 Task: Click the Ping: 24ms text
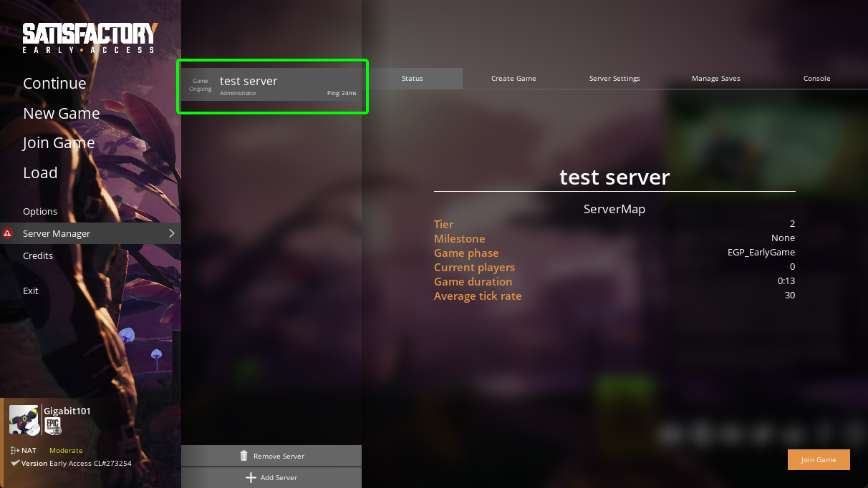coord(342,94)
